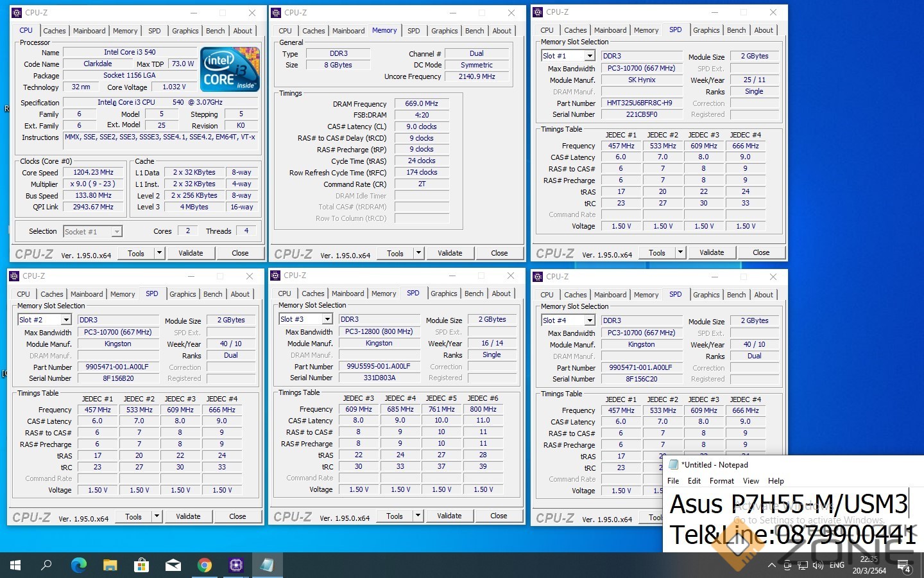Expand the Slot #1 memory slot dropdown
This screenshot has height=578, width=924.
589,57
